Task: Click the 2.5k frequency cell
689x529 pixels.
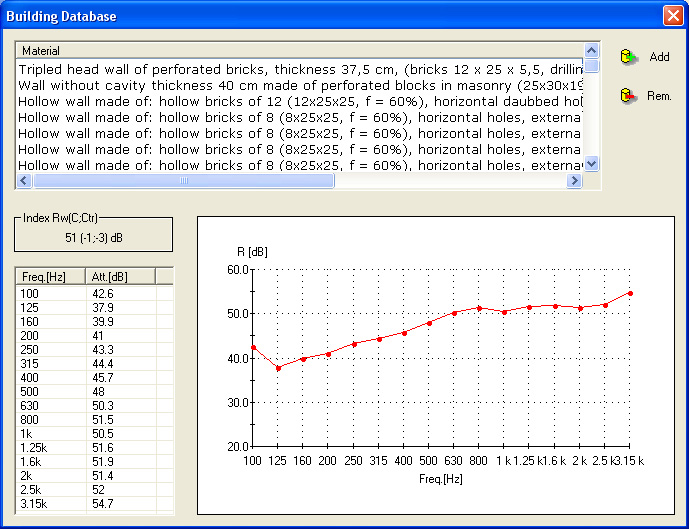Action: click(x=51, y=490)
